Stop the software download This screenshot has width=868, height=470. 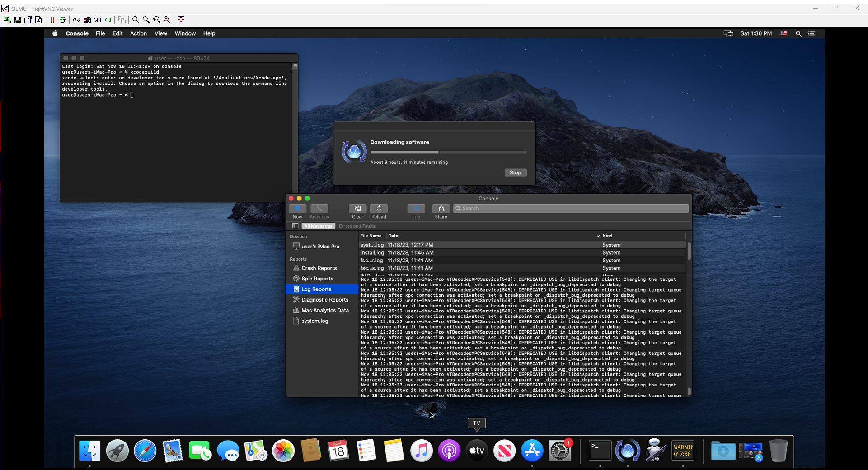pos(515,172)
